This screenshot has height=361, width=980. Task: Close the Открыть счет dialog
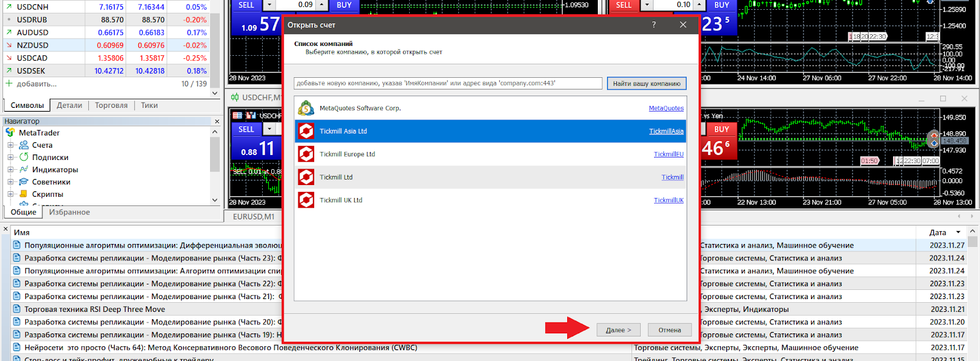683,25
